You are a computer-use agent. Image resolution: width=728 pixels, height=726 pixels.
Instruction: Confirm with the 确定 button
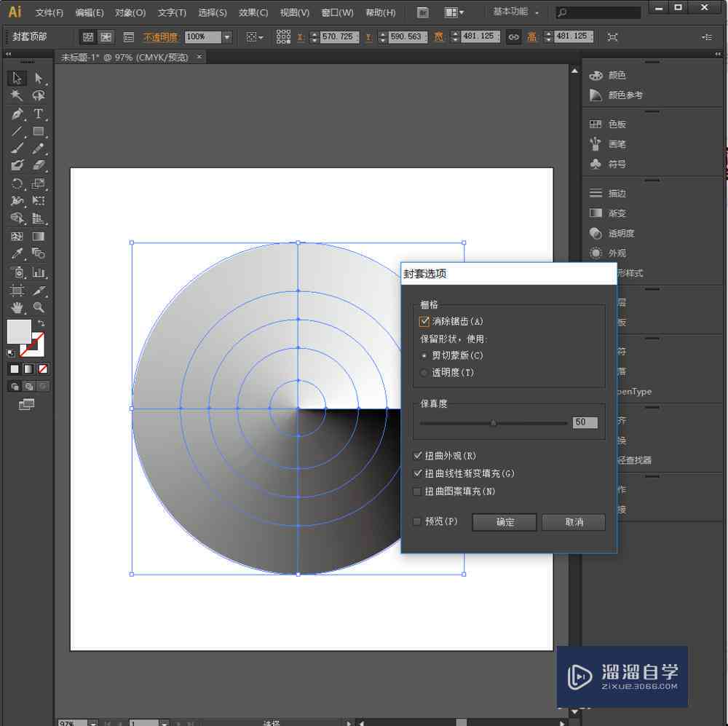[505, 522]
